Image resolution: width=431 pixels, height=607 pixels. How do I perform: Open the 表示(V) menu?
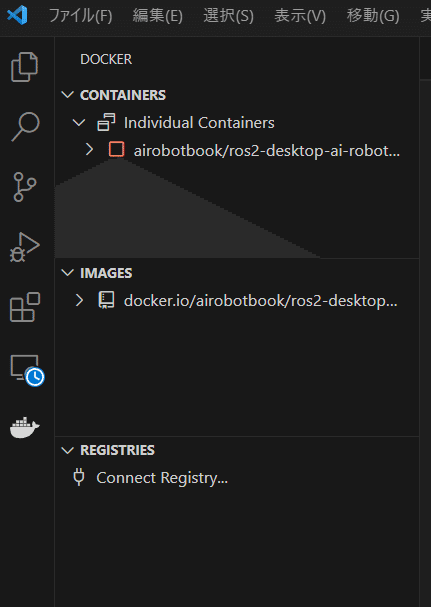(x=300, y=16)
